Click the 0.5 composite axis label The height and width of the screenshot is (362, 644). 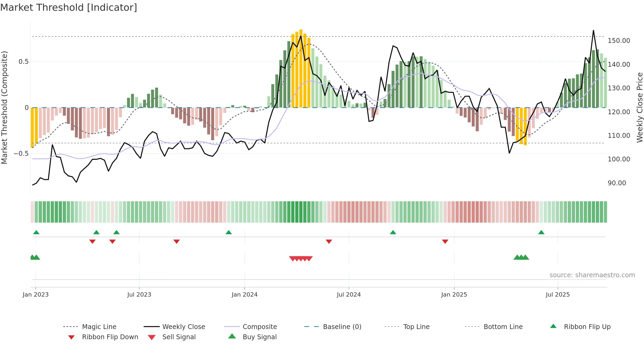click(23, 62)
